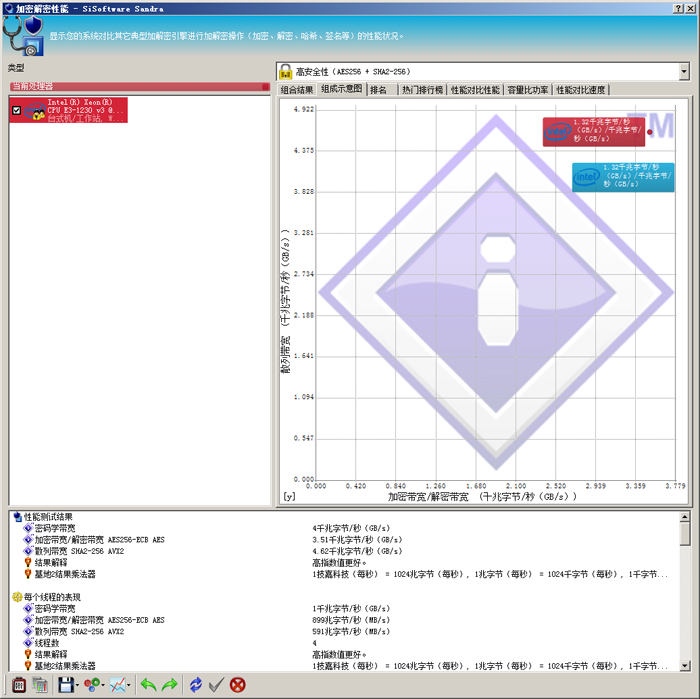The width and height of the screenshot is (700, 699).
Task: Switch to the 性能对比速度 tab
Action: tap(581, 90)
